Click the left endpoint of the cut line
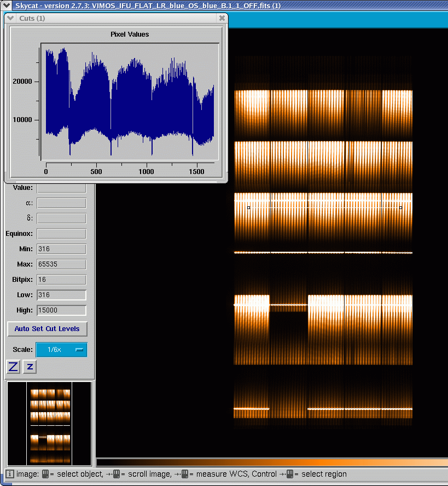Image resolution: width=448 pixels, height=486 pixels. coord(248,207)
